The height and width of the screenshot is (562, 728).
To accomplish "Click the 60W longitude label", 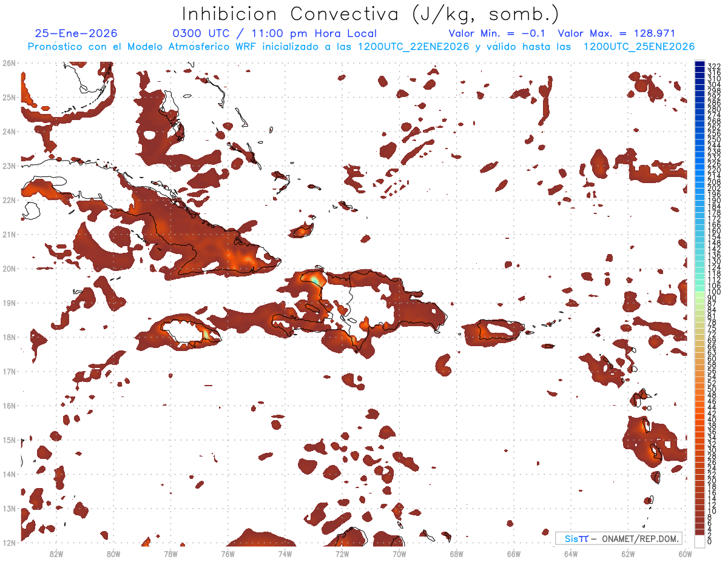I will (686, 553).
